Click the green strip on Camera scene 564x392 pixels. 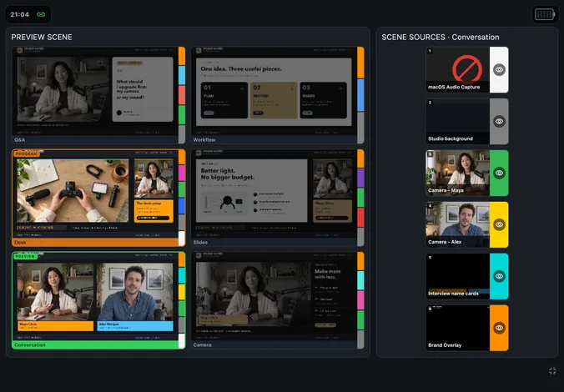tap(360, 319)
